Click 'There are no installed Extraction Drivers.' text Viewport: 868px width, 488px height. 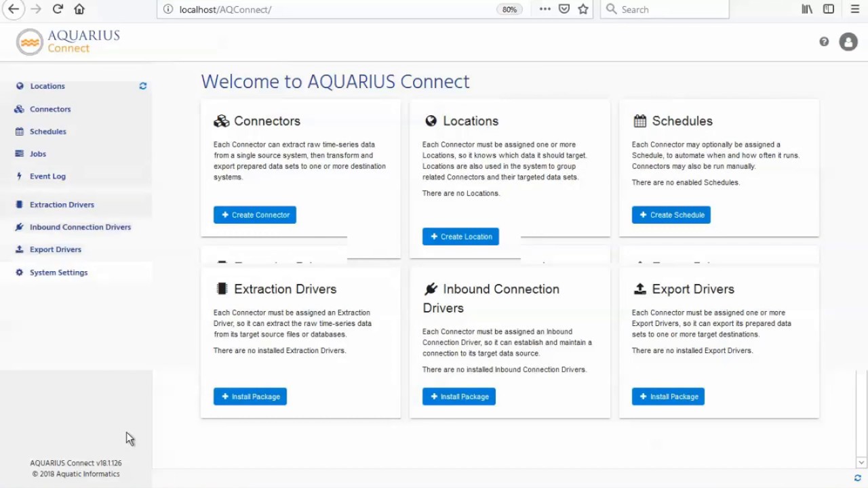point(279,351)
